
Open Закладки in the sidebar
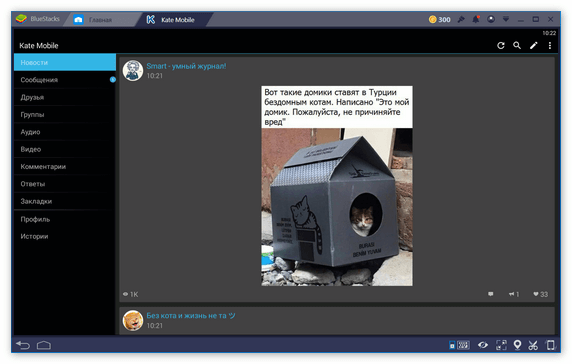pyautogui.click(x=65, y=201)
